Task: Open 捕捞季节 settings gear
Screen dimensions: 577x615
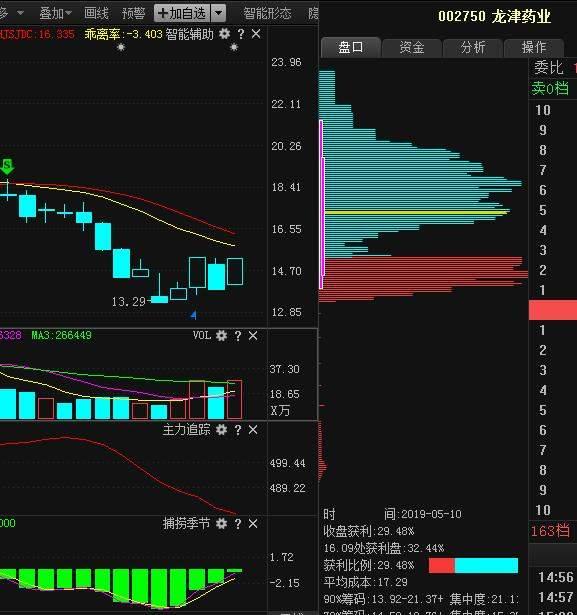Action: [222, 524]
